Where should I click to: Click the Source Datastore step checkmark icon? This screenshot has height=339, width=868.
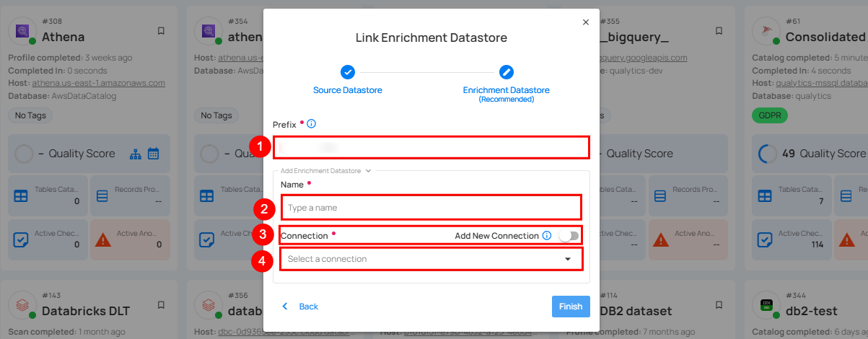pos(348,71)
